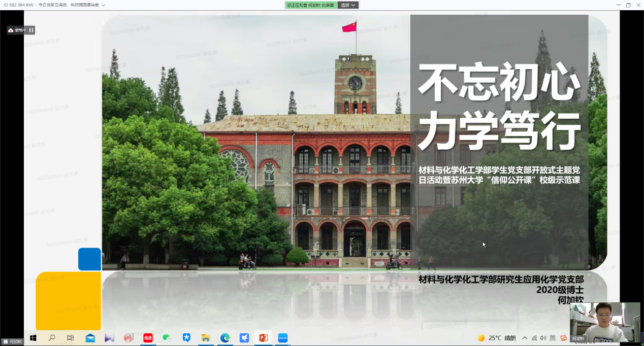Select the presenter's video thumbnail
This screenshot has width=644, height=346.
pos(604,322)
